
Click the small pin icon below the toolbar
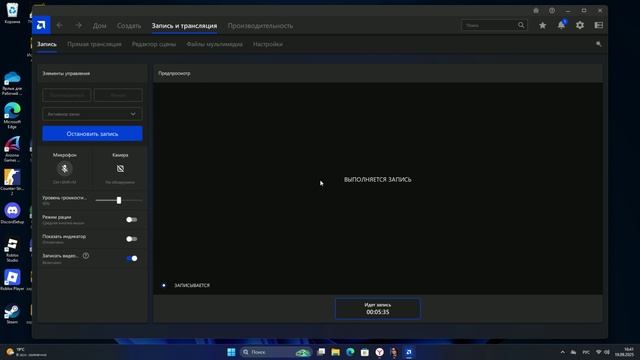[599, 44]
